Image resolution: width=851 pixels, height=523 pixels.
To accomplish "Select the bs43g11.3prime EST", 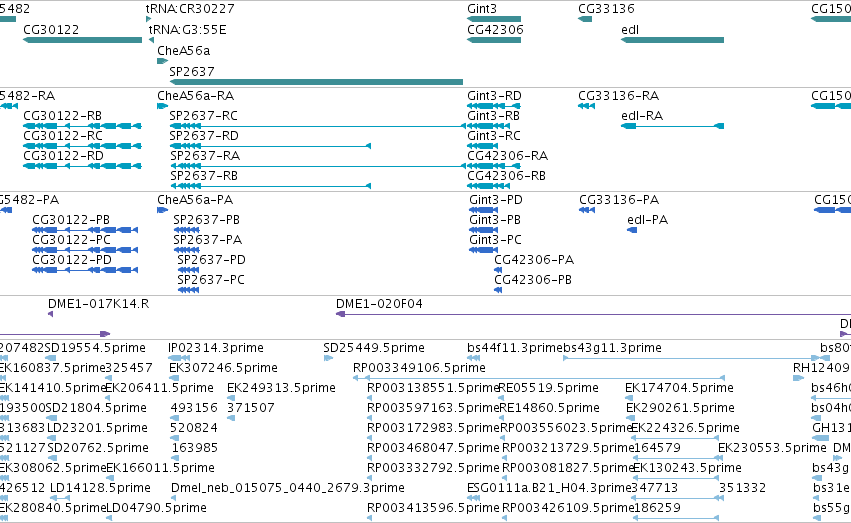I will coord(691,358).
